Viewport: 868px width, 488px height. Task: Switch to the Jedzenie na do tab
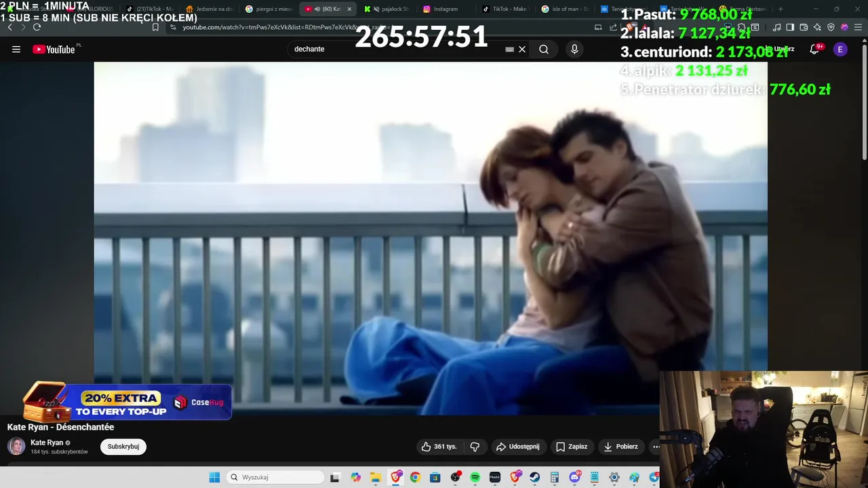tap(209, 9)
